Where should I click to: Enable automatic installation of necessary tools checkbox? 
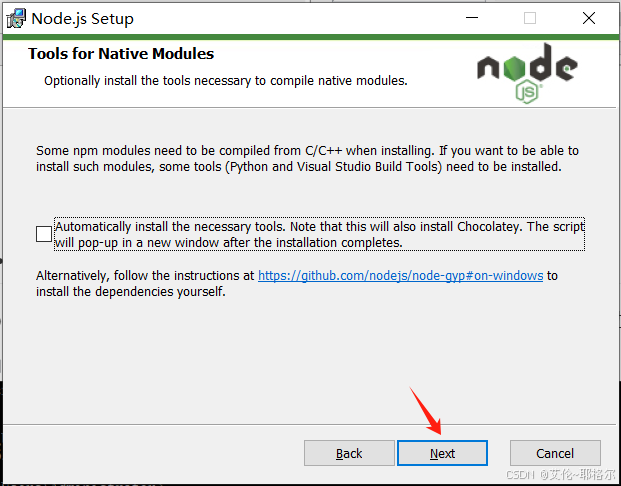(43, 234)
